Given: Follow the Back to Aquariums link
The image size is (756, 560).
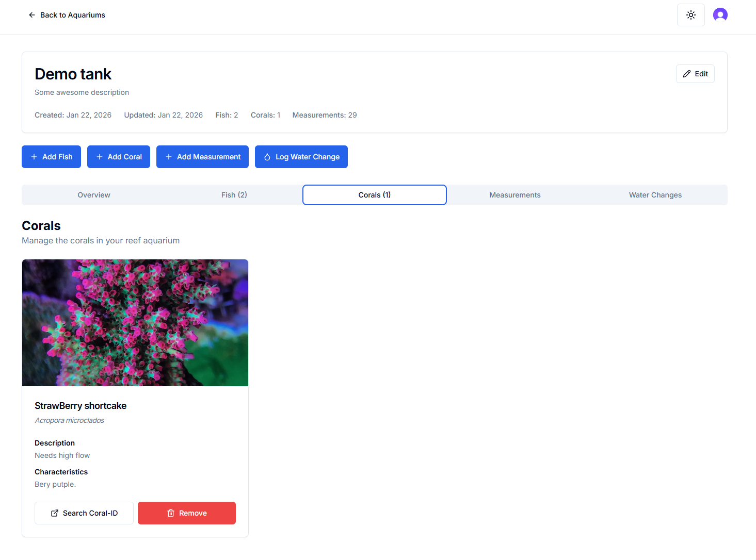Looking at the screenshot, I should pyautogui.click(x=72, y=15).
